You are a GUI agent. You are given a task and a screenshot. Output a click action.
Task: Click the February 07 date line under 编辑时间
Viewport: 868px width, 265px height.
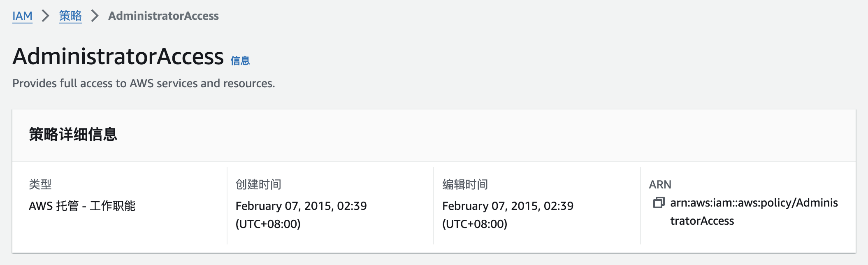point(508,206)
